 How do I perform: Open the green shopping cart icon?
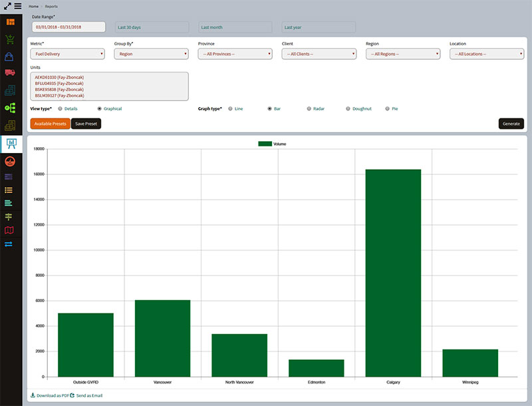coord(10,39)
